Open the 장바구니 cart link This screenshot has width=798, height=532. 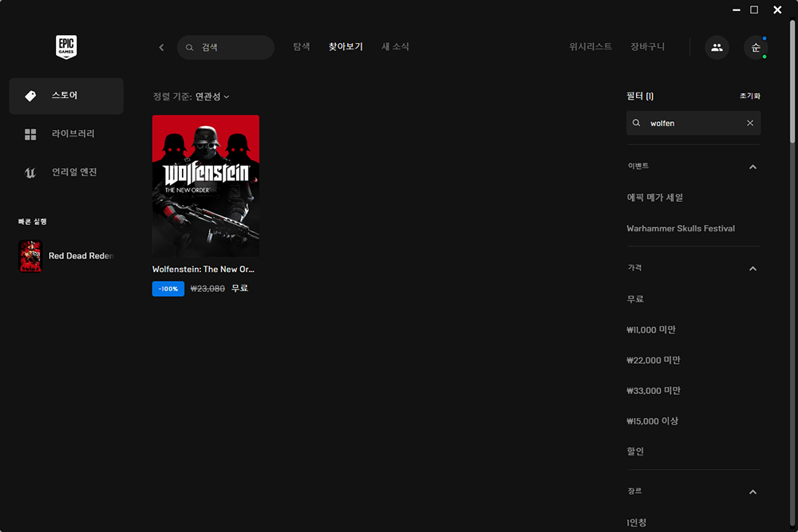point(647,47)
